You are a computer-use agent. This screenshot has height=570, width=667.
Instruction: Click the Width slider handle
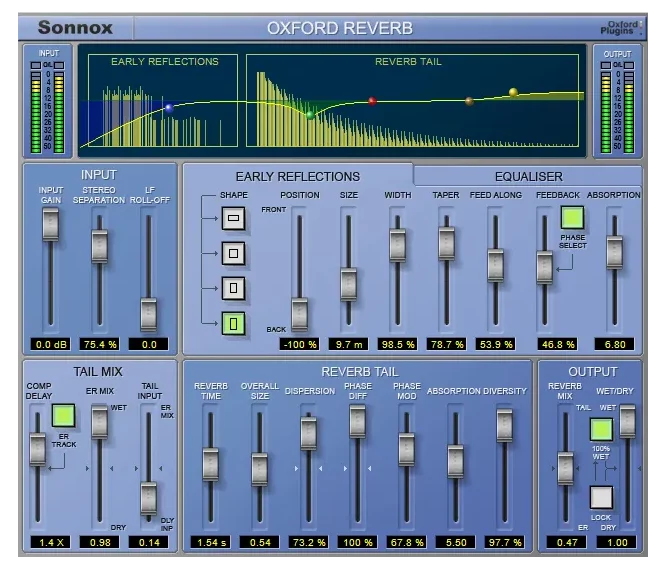pos(397,245)
